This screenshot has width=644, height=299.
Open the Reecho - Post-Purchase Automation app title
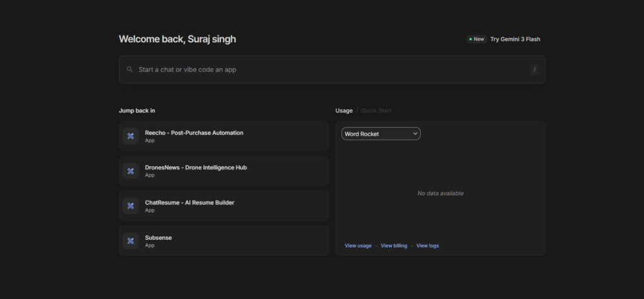pos(194,133)
